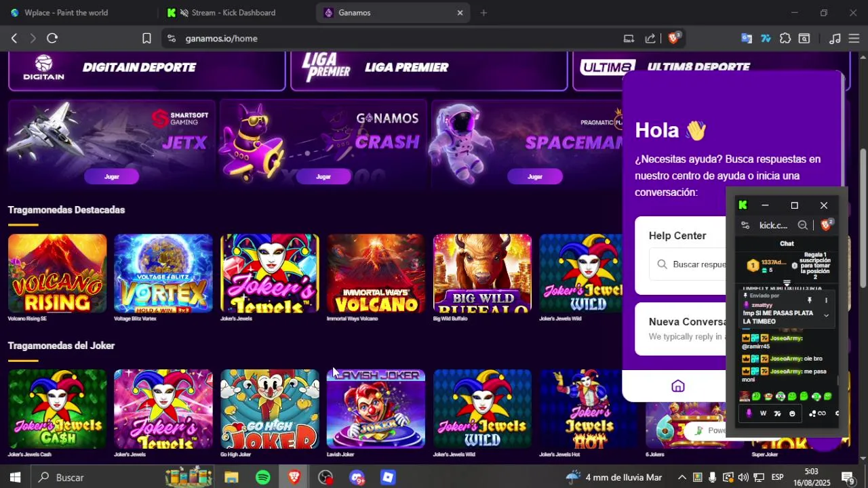Open the Joker's Jewels Cash slot
This screenshot has height=488, width=868.
pos(57,409)
